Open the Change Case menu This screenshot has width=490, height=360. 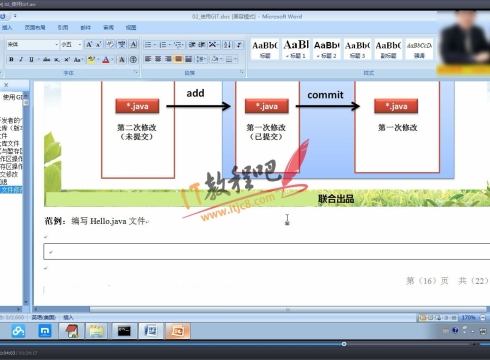click(x=78, y=60)
